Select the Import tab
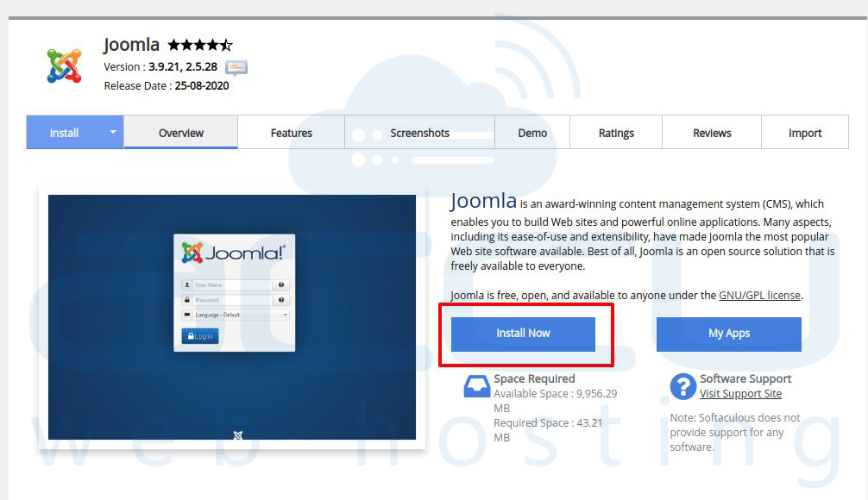 tap(805, 133)
